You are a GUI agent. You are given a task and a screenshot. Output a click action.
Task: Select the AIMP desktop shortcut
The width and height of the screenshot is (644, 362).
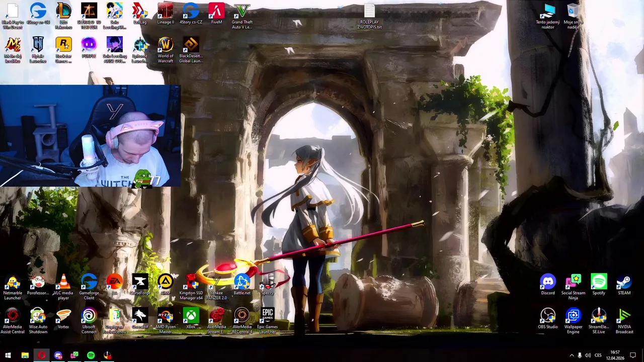coord(166,286)
